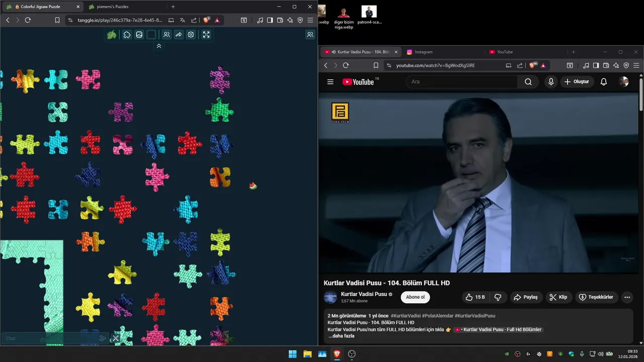Viewport: 644px width, 362px height.
Task: Open the YouTube account avatar menu
Action: [624, 81]
